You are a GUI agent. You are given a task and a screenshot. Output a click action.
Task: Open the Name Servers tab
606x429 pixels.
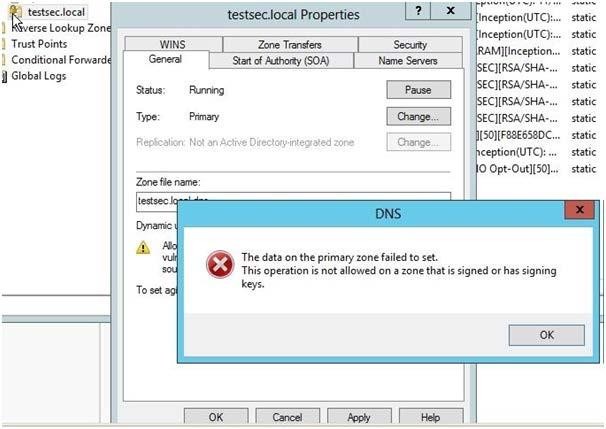click(408, 61)
